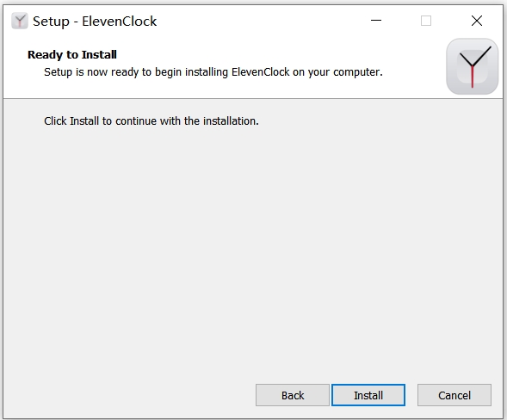Minimize the Setup window
Image resolution: width=507 pixels, height=420 pixels.
[375, 21]
